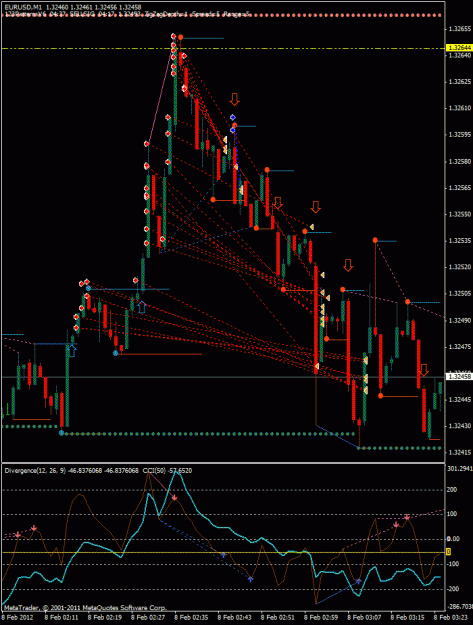This screenshot has width=473, height=625.
Task: Click the orange down arrow near 03:19 on the price line
Action: click(x=424, y=370)
